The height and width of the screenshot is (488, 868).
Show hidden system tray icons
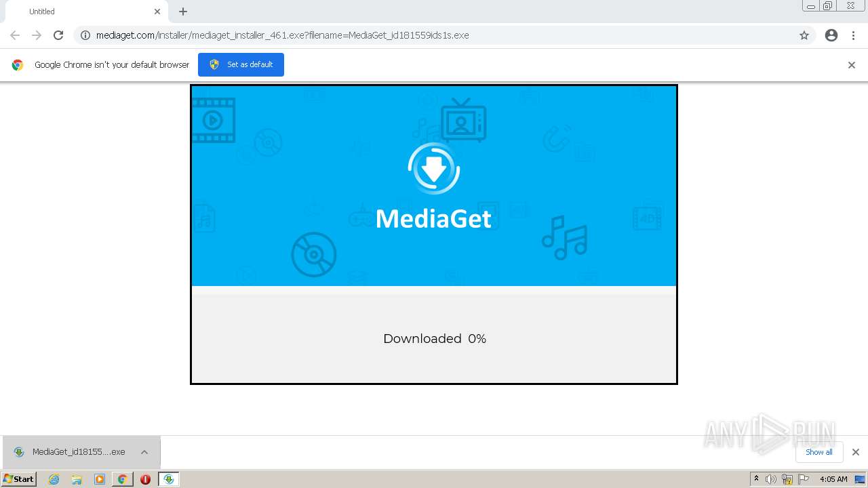point(757,479)
